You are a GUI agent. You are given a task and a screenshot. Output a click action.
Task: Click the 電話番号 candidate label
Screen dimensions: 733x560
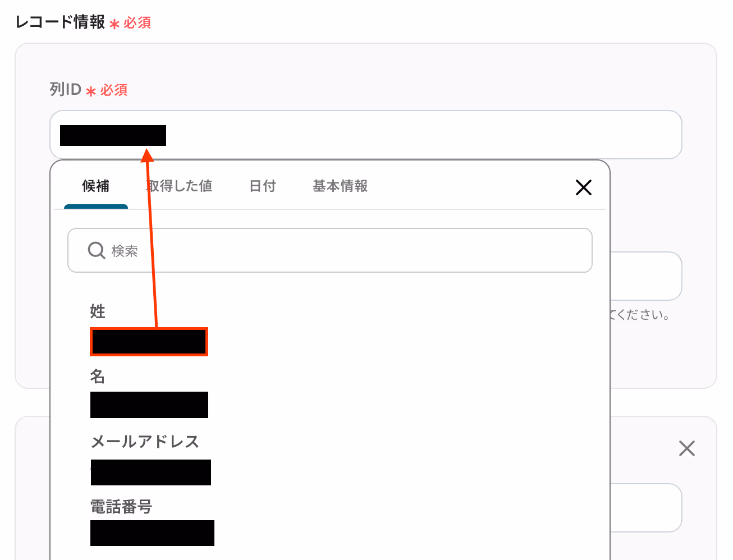(x=121, y=507)
